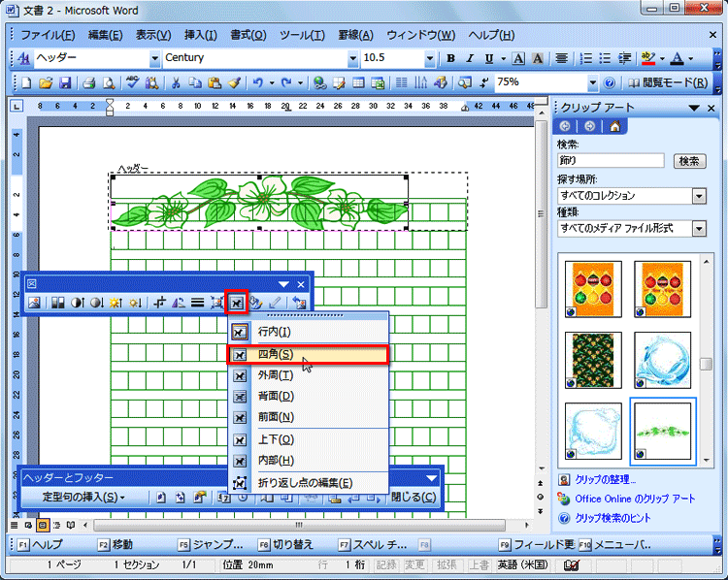This screenshot has height=580, width=728.
Task: Open the Text Wrapping button in Picture toolbar
Action: coord(237,303)
